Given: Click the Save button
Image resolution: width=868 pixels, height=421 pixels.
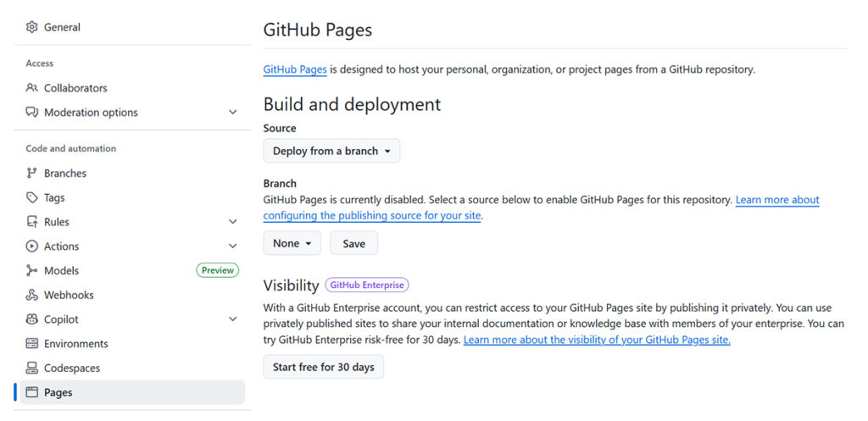Looking at the screenshot, I should pos(353,243).
